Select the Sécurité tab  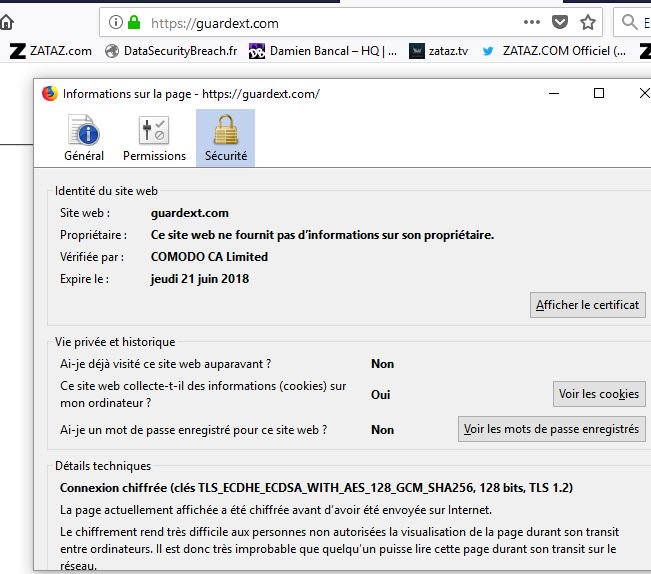click(x=225, y=138)
